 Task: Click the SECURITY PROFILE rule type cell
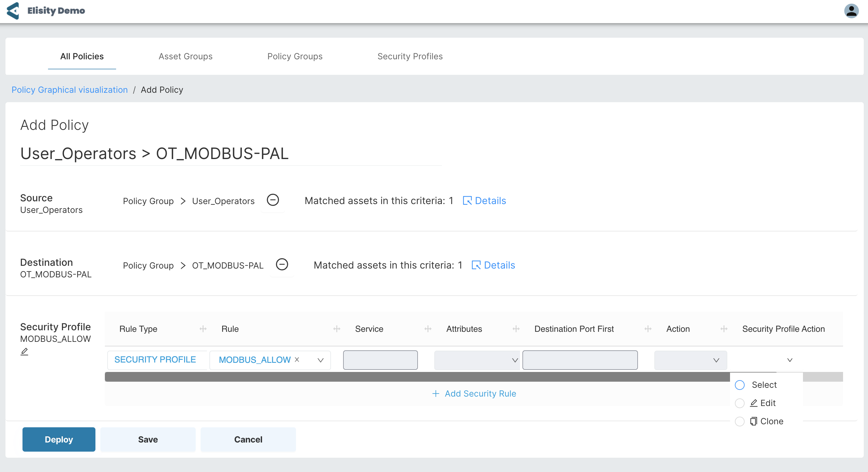157,360
